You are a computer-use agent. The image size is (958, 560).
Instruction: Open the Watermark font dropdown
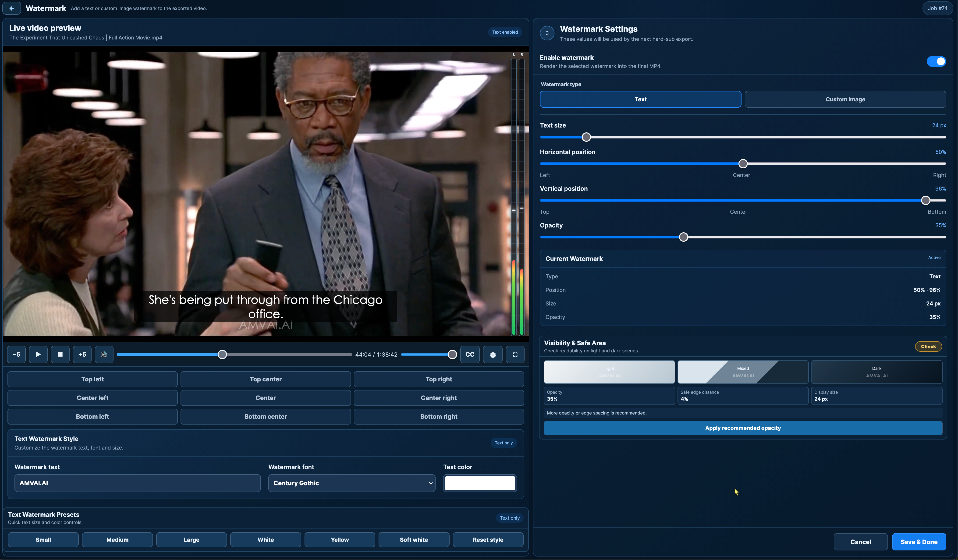point(352,483)
